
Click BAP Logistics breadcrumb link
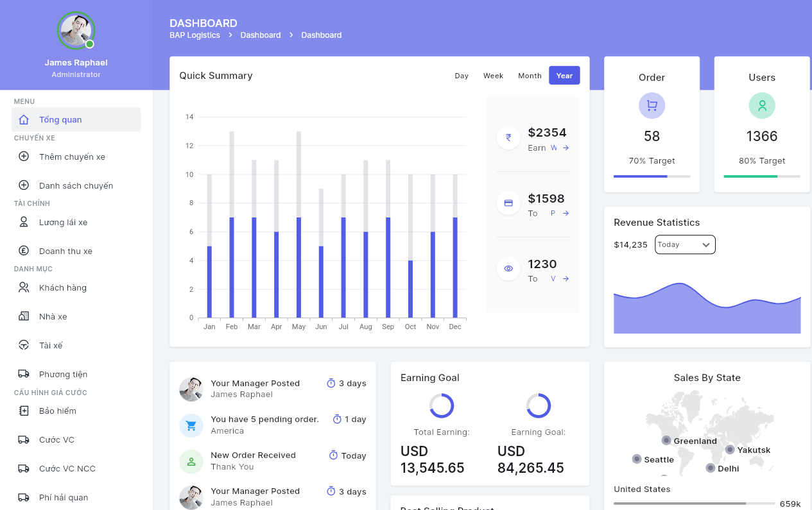[x=194, y=35]
